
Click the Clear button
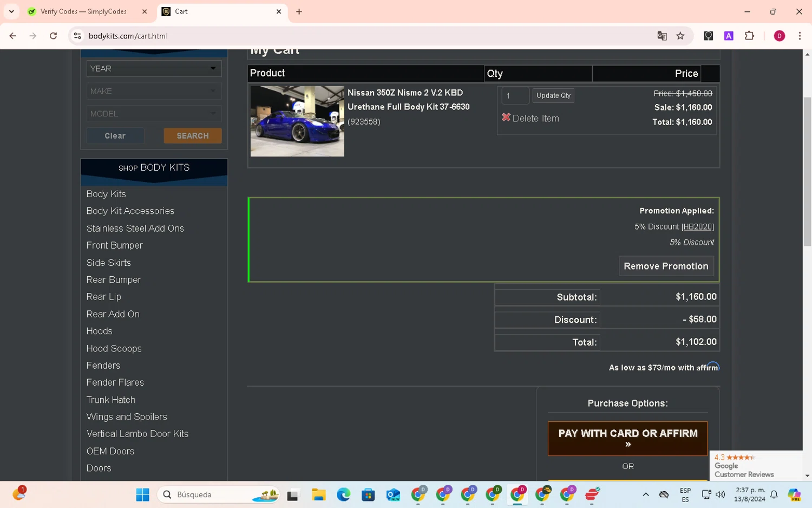(115, 136)
